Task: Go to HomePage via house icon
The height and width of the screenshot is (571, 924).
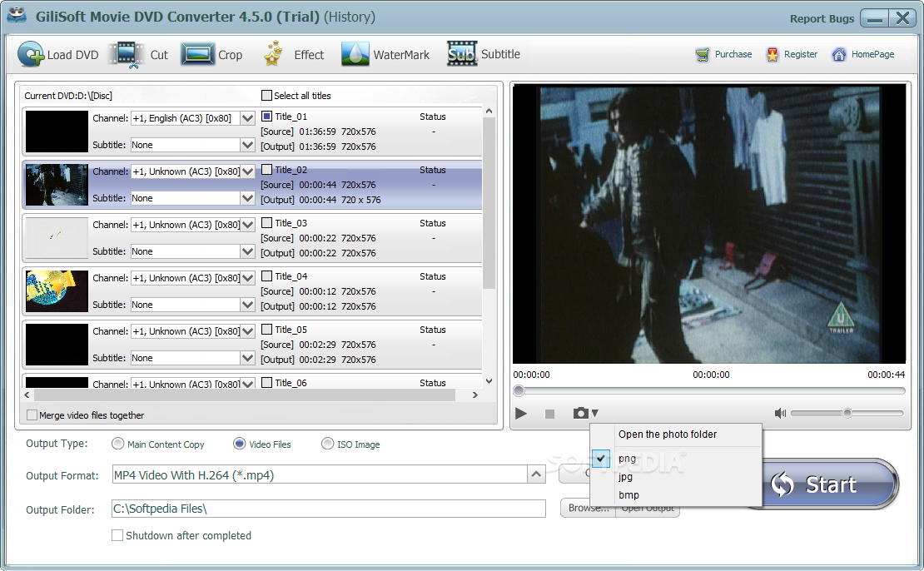Action: click(838, 55)
